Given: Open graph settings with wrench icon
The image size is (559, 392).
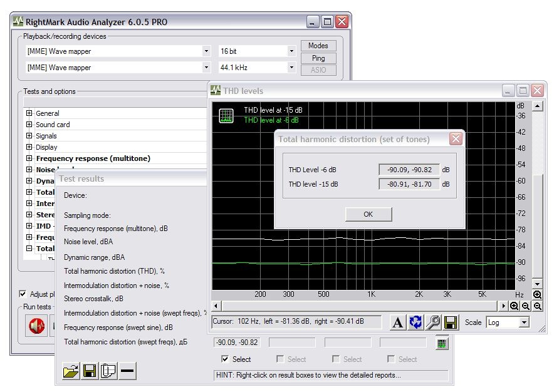Looking at the screenshot, I should tap(433, 322).
